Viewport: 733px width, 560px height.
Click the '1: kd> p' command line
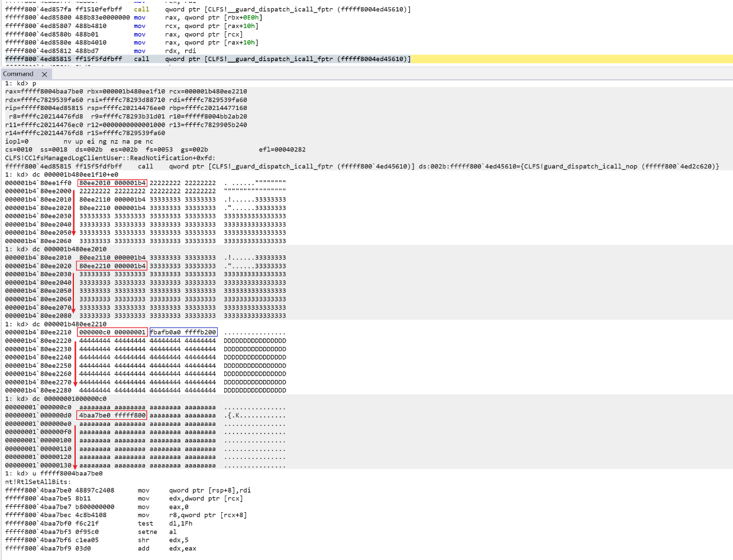(x=21, y=83)
